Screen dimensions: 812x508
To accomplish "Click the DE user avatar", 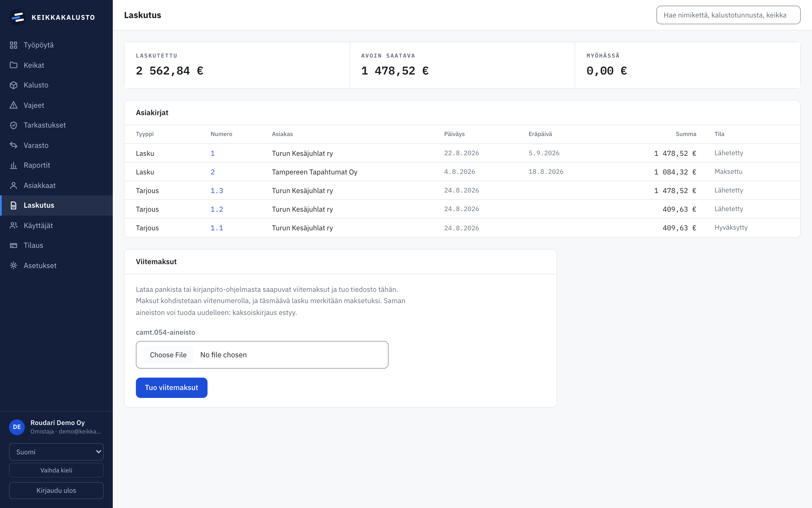I will click(x=17, y=427).
